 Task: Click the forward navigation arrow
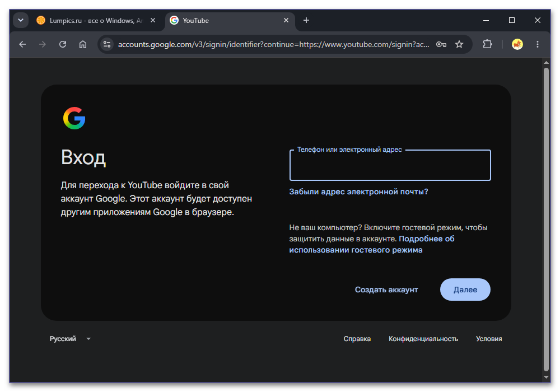[x=43, y=44]
